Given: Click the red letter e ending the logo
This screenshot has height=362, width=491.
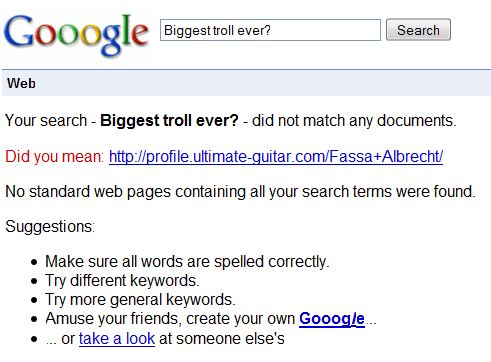Looking at the screenshot, I should tap(140, 34).
